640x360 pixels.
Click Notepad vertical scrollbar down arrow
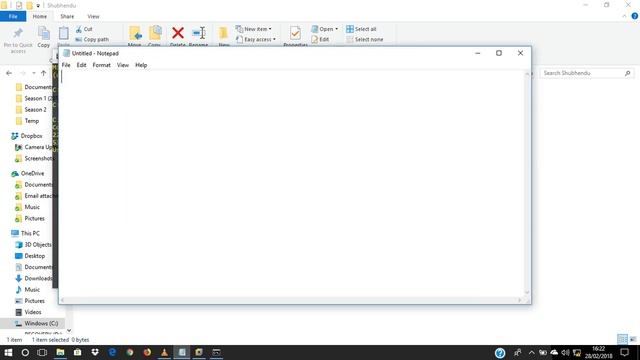(x=527, y=292)
